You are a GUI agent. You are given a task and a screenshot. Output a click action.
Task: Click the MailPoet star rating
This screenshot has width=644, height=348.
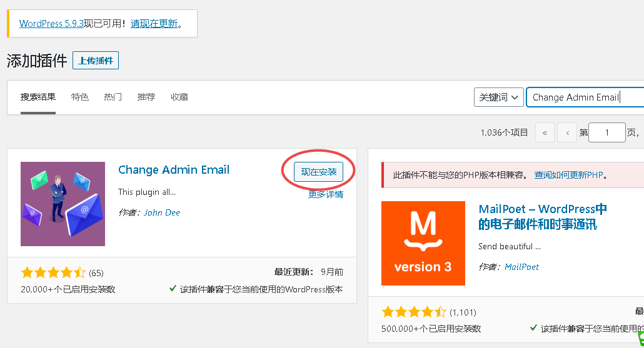coord(413,311)
